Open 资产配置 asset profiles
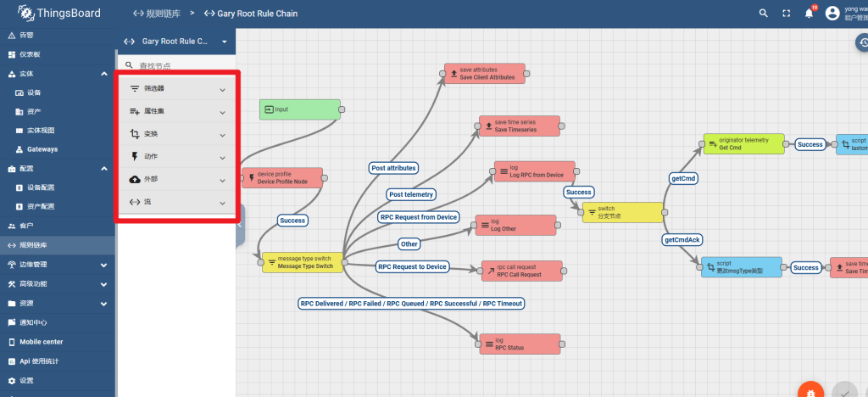Image resolution: width=868 pixels, height=397 pixels. coord(58,206)
